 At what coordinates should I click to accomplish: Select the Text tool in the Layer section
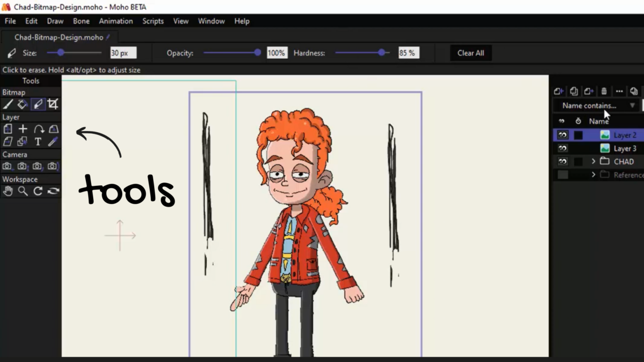[x=38, y=142]
